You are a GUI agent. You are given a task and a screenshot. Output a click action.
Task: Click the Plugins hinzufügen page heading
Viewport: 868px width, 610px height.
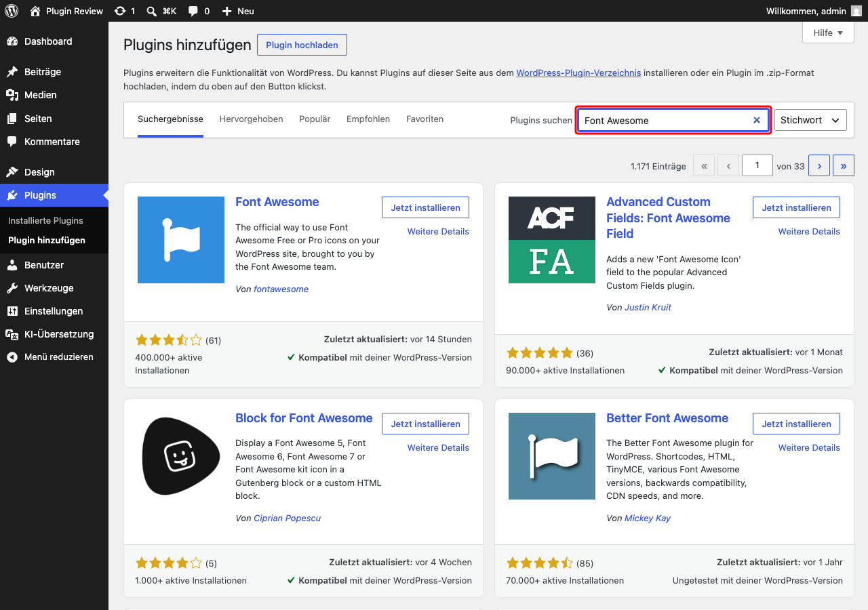tap(187, 45)
